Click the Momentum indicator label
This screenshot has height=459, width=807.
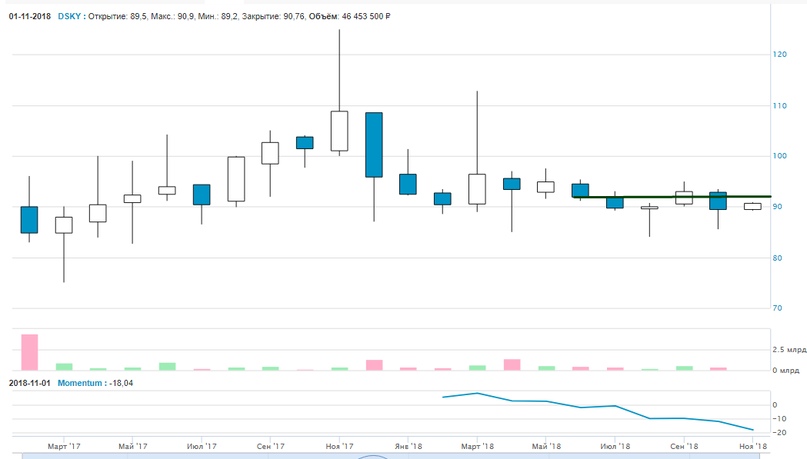[81, 383]
